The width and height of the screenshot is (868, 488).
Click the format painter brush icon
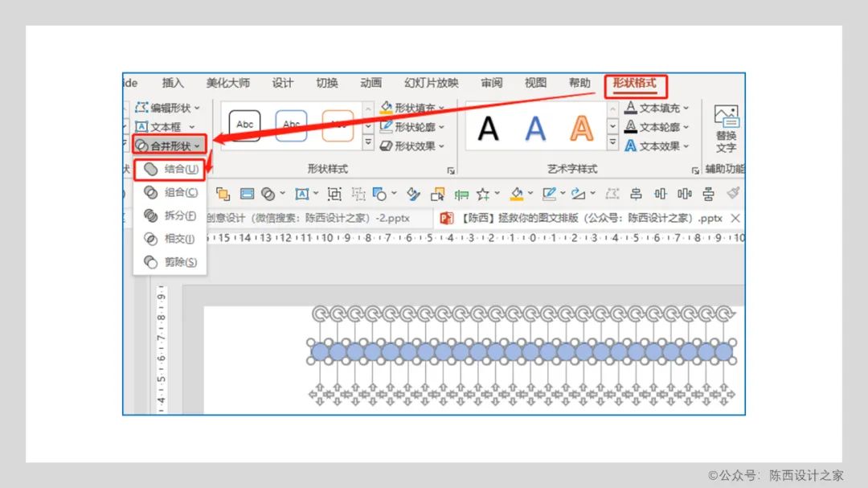(x=733, y=194)
